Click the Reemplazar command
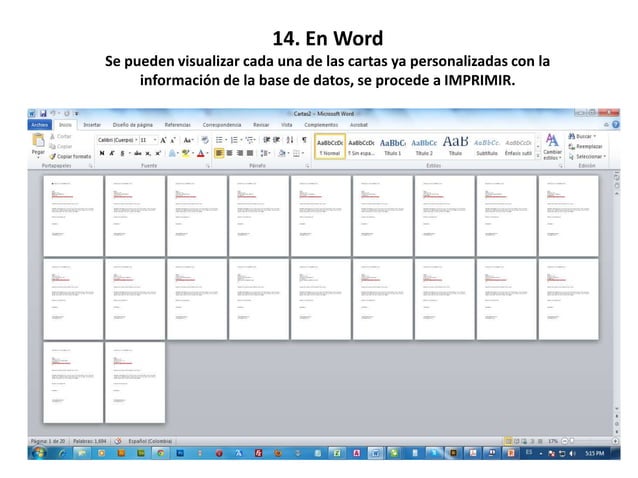 click(586, 146)
